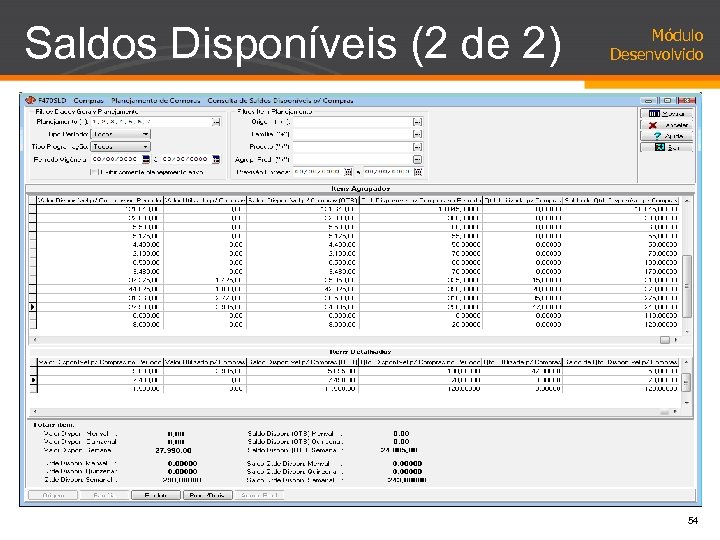
Task: Click the F470SLD application icon in title bar
Action: (30, 100)
